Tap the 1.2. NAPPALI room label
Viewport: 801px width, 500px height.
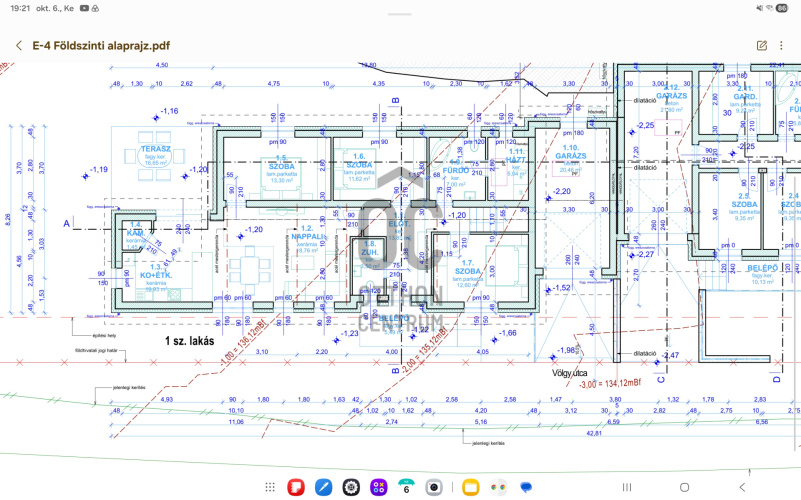308,233
